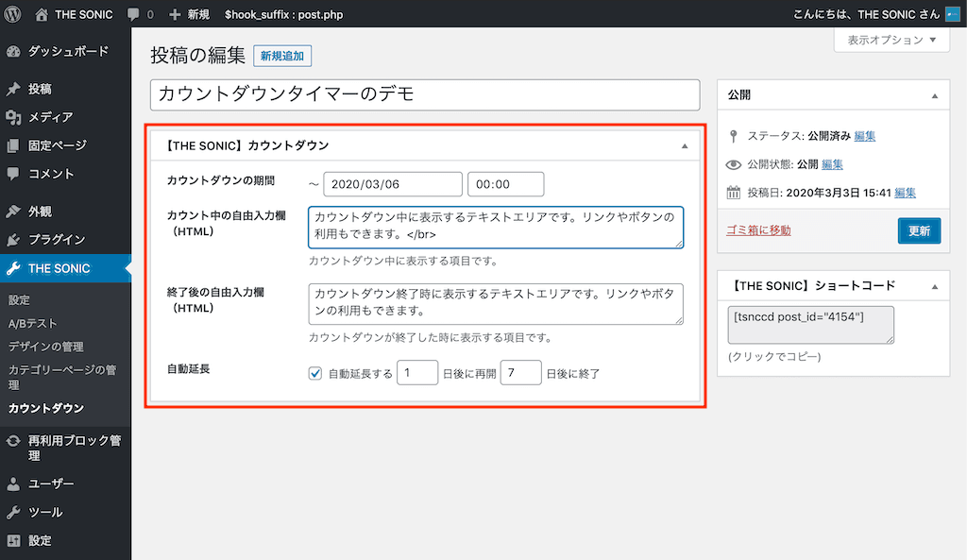Click the countdown time field 00:00

coord(506,184)
